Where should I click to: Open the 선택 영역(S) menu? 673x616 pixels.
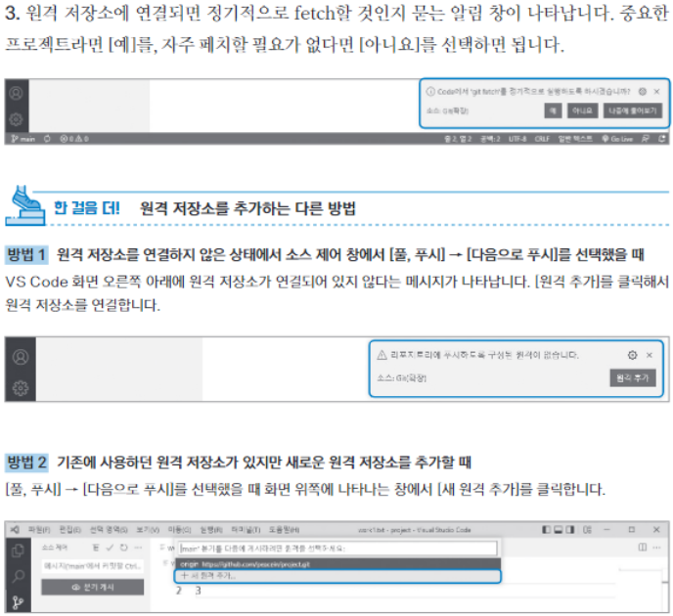tap(109, 530)
